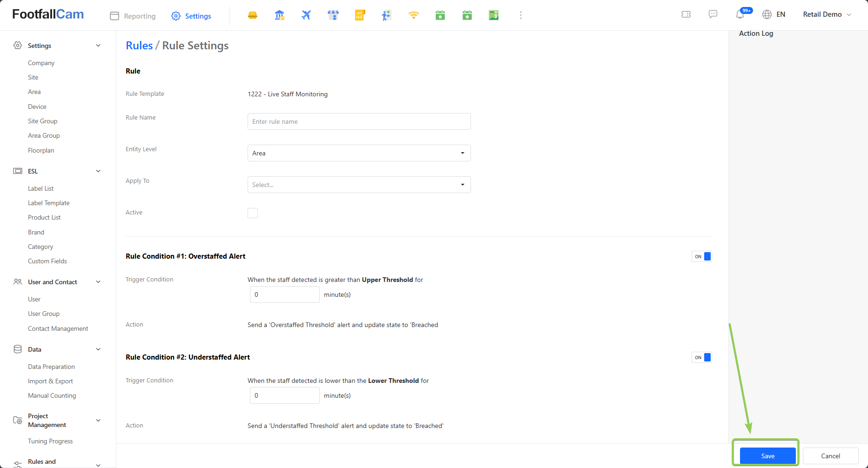Click the Overstaffed minutes threshold field
This screenshot has width=868, height=468.
(284, 294)
